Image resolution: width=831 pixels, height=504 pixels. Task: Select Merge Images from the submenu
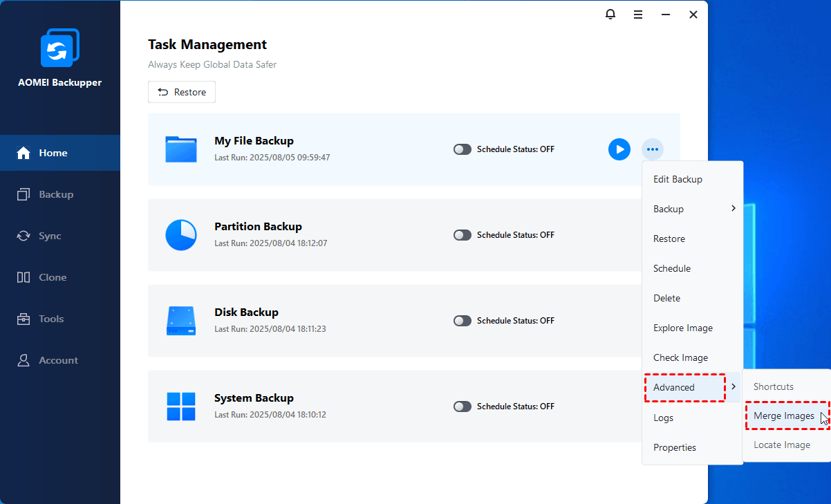pos(783,416)
